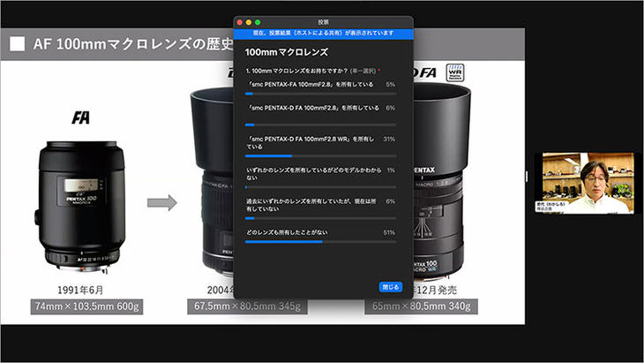Click the 投票 title in the window title bar

point(322,21)
